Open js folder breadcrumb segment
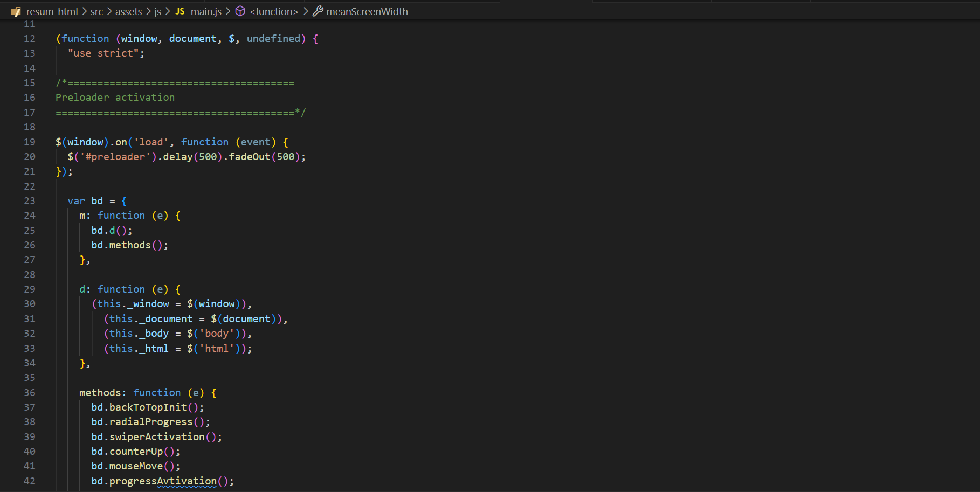The image size is (980, 492). (x=157, y=11)
